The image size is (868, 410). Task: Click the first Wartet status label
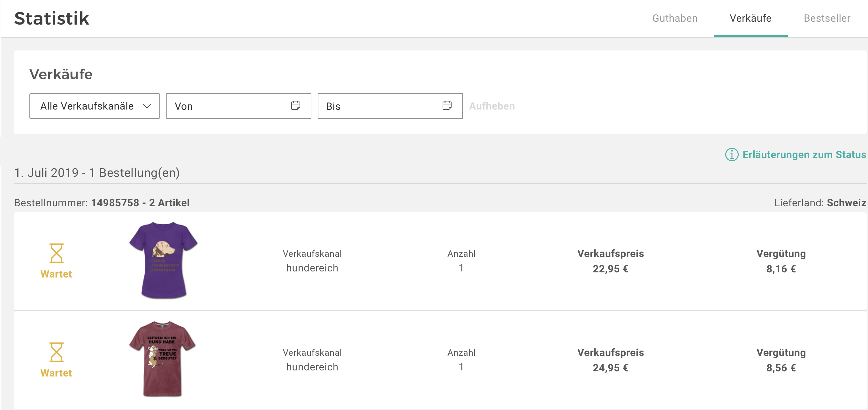click(56, 274)
